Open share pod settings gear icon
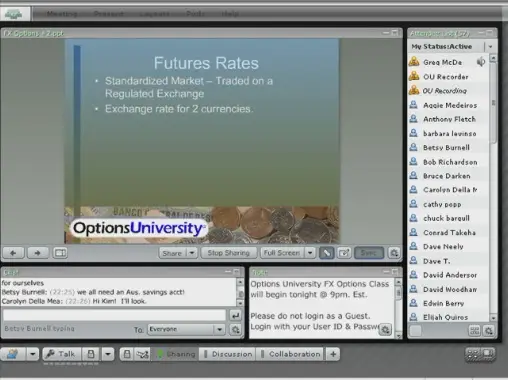The width and height of the screenshot is (508, 380). (394, 253)
